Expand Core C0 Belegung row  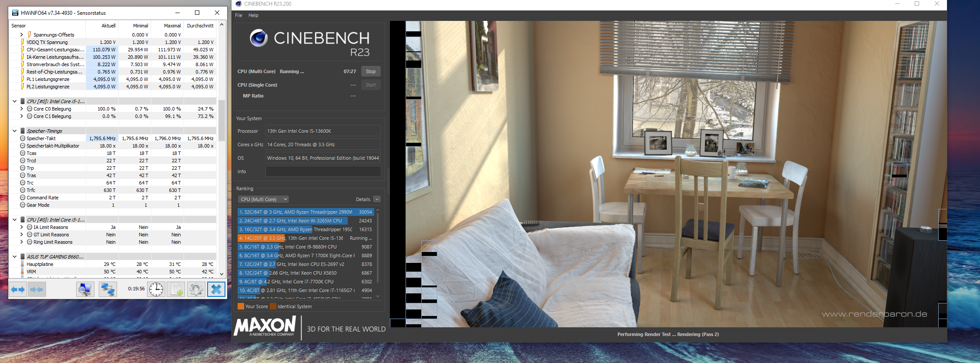tap(22, 109)
